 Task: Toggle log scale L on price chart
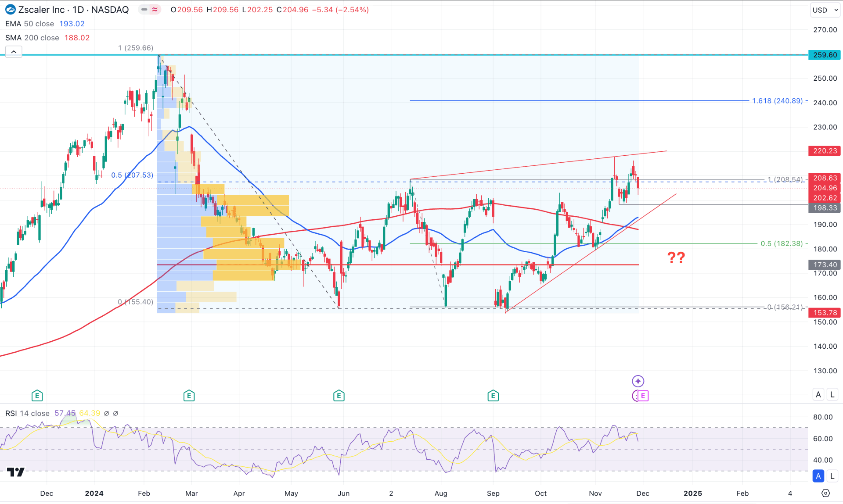(x=832, y=394)
